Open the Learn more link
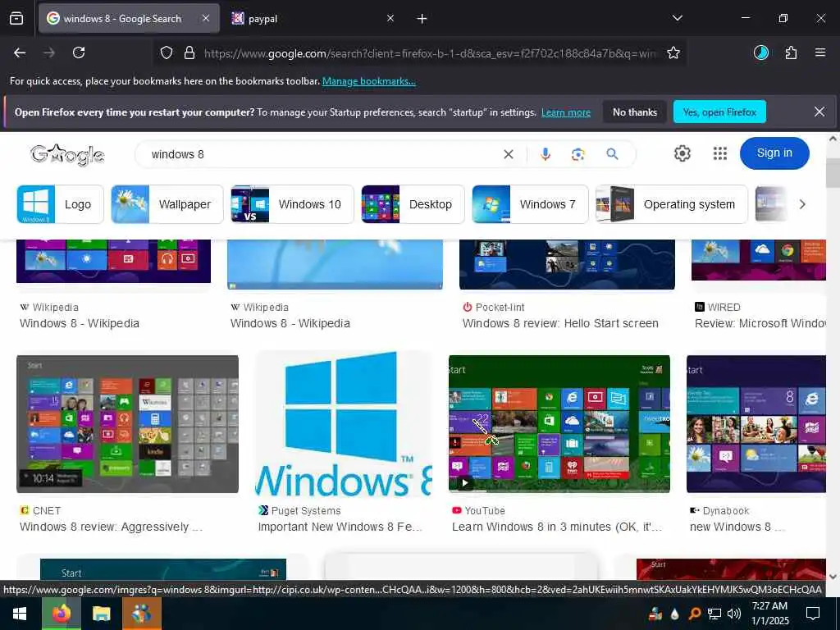 click(x=566, y=112)
